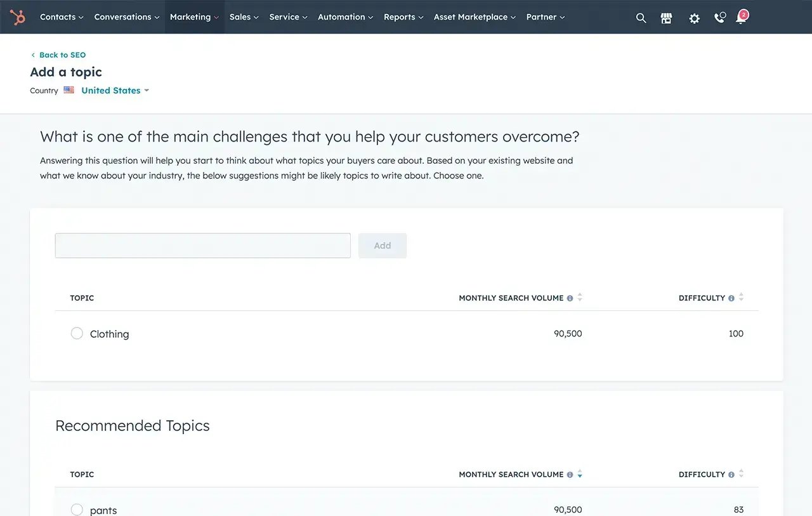This screenshot has width=812, height=516.
Task: Click the Difficulty column info icon
Action: coord(731,298)
